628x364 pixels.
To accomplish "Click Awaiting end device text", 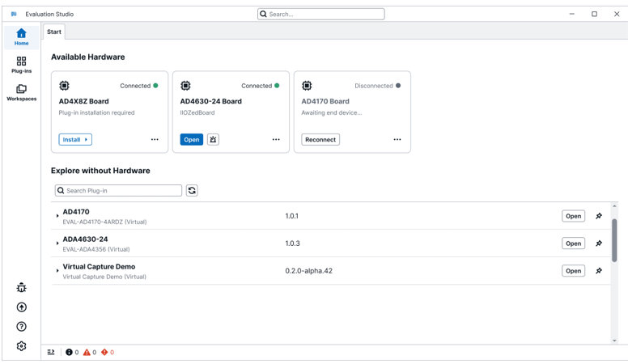I will 332,112.
